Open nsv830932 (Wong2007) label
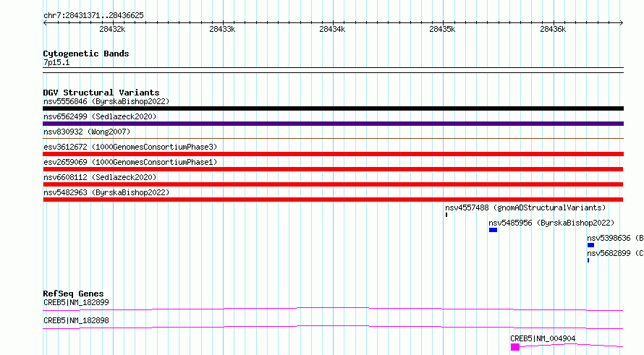 [87, 132]
